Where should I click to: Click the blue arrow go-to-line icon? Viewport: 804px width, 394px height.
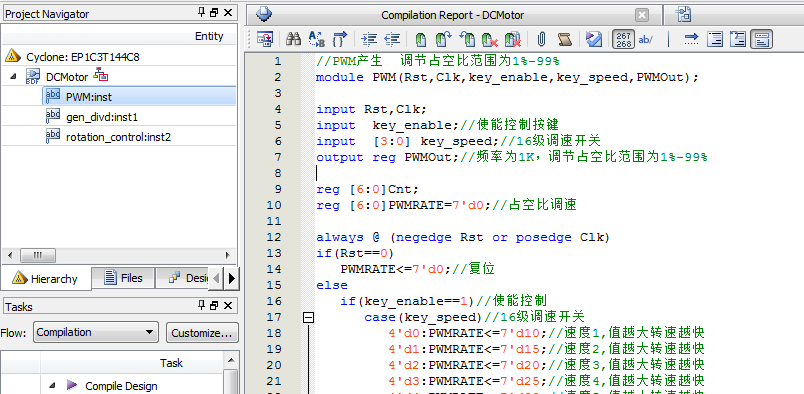pyautogui.click(x=692, y=39)
